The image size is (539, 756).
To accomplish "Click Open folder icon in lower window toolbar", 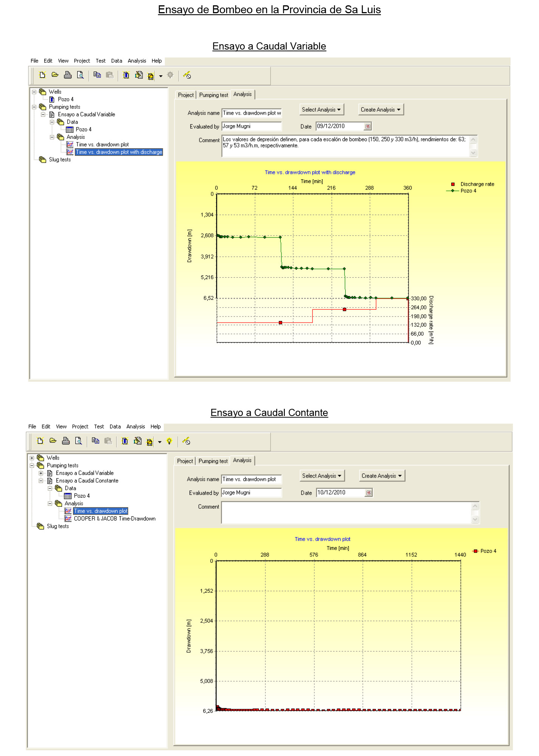I will click(x=53, y=441).
